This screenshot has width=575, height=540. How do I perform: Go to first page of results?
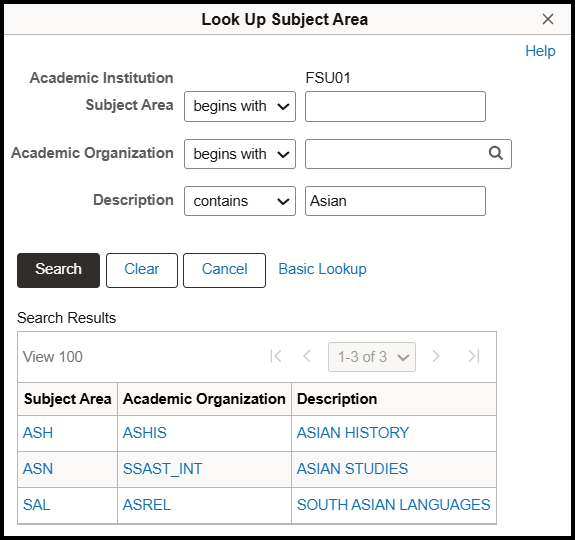(x=275, y=356)
